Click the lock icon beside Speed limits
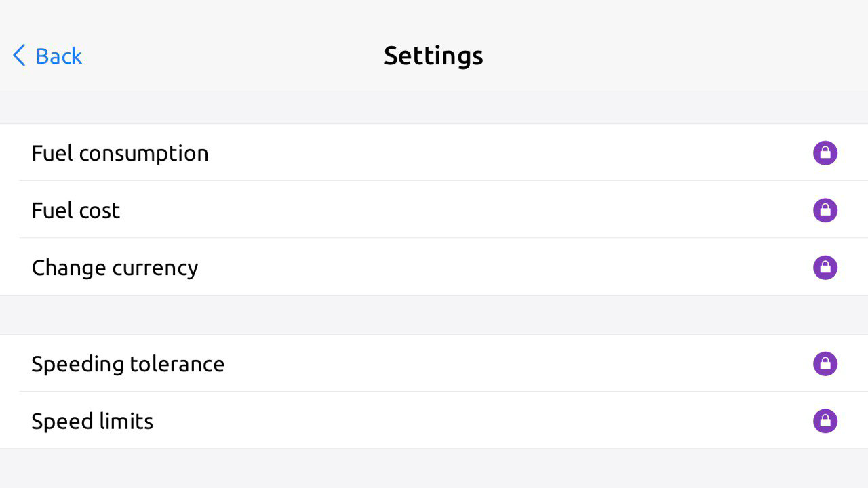The width and height of the screenshot is (868, 488). tap(825, 421)
